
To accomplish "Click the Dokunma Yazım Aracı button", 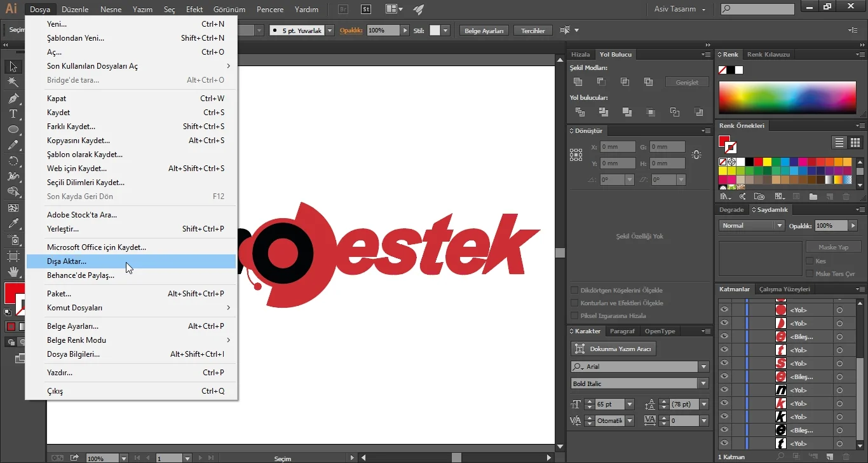I will 613,349.
